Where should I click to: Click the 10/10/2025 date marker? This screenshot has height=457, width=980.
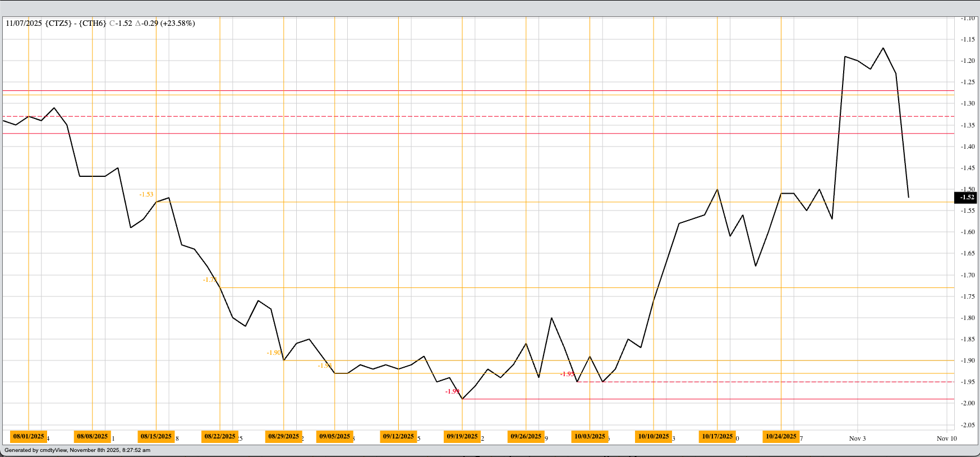coord(654,436)
